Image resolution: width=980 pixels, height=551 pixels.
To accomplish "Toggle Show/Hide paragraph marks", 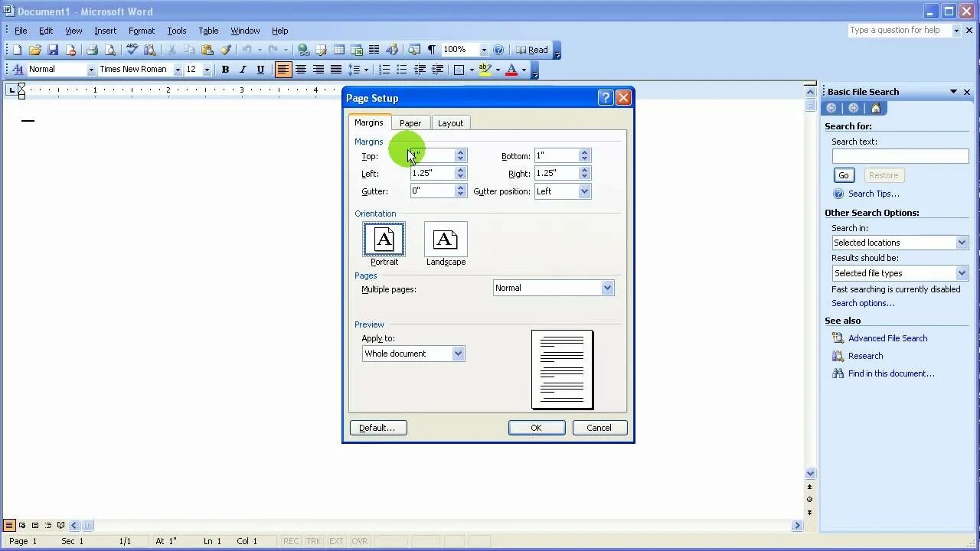I will (x=432, y=50).
